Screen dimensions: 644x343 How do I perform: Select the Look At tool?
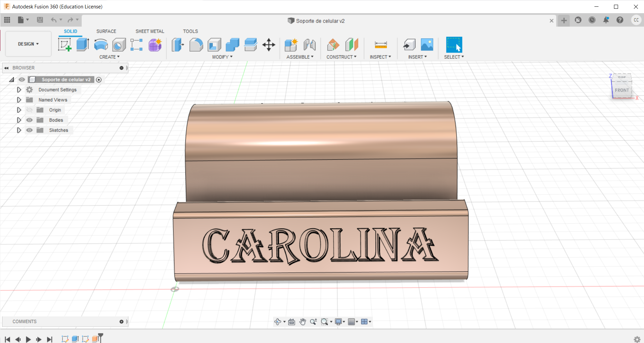(x=292, y=322)
